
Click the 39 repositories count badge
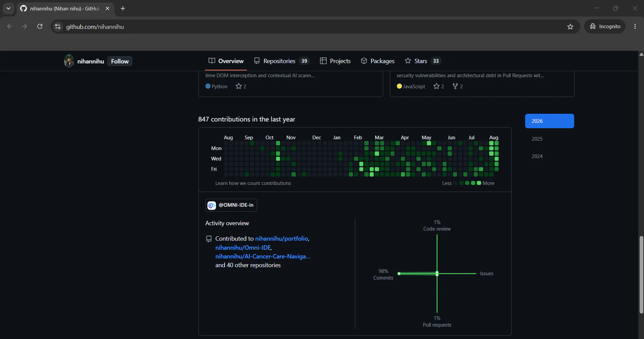pyautogui.click(x=304, y=61)
